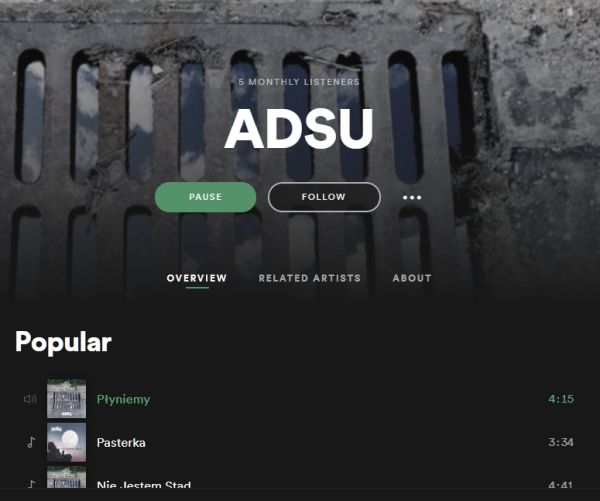Follow the artist ADSU
This screenshot has width=600, height=501.
324,197
